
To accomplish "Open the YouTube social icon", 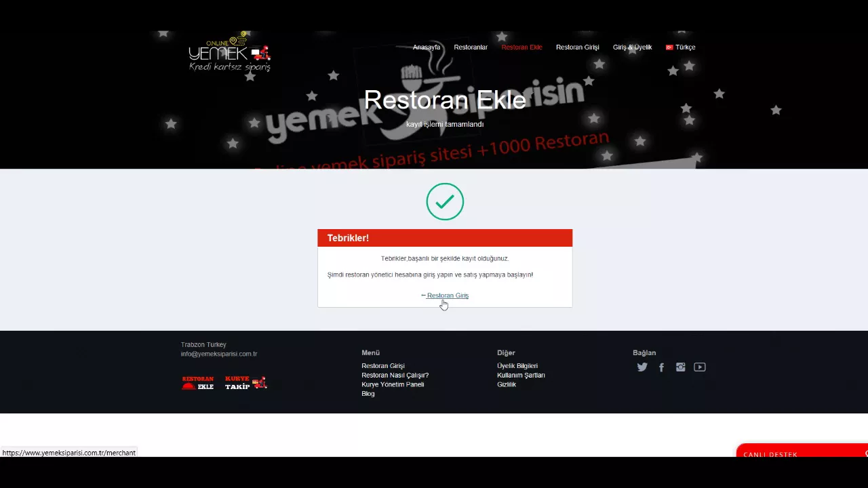I will tap(700, 367).
